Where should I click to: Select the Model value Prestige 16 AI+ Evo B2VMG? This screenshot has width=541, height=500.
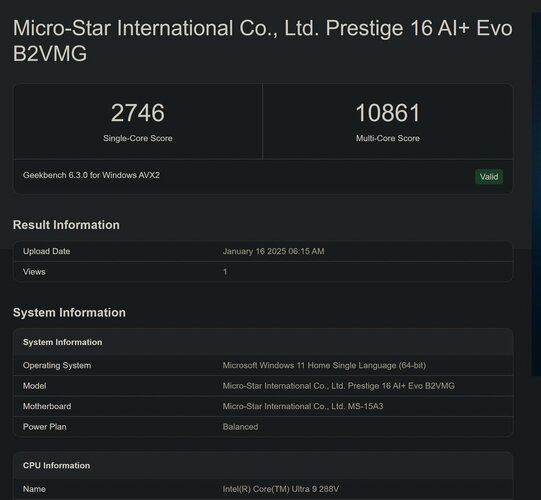(x=338, y=386)
